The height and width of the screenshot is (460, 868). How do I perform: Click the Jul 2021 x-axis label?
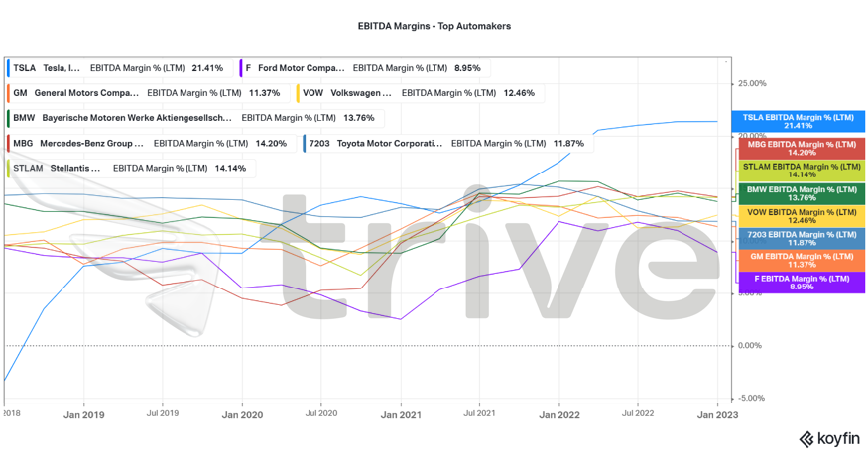pos(479,413)
